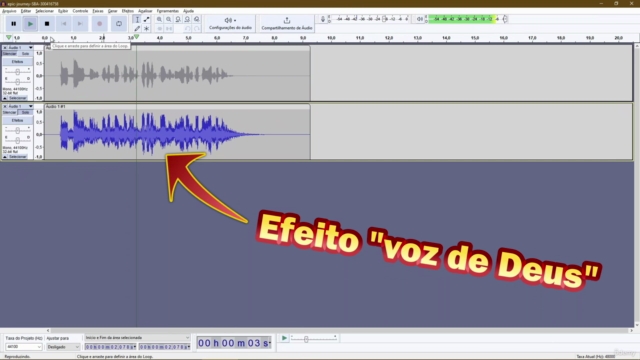Click Compartilhamento de Áudio button
This screenshot has width=640, height=360.
(x=287, y=23)
